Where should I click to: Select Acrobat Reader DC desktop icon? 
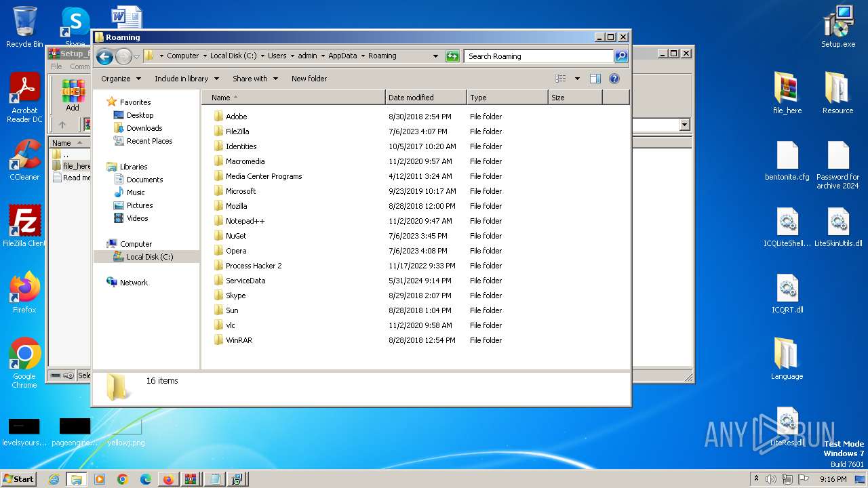tap(24, 98)
